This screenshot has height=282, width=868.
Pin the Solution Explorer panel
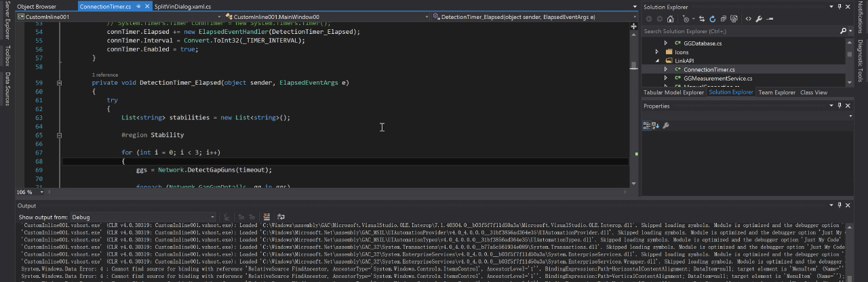[x=840, y=7]
